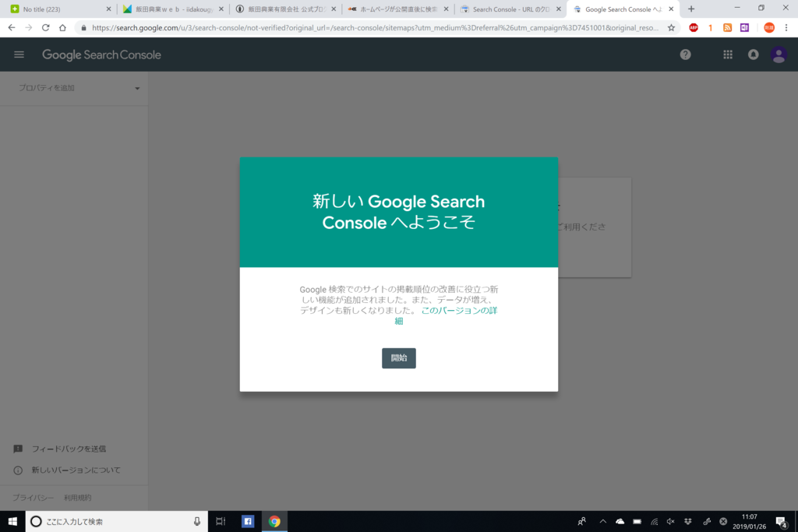Image resolution: width=798 pixels, height=532 pixels.
Task: Click the Google Search Console logo
Action: click(101, 55)
